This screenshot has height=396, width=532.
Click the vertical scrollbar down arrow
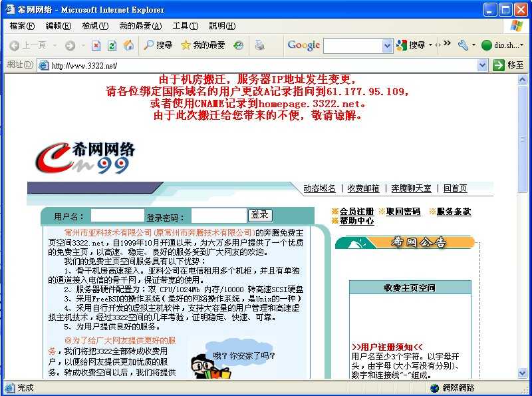pyautogui.click(x=522, y=373)
